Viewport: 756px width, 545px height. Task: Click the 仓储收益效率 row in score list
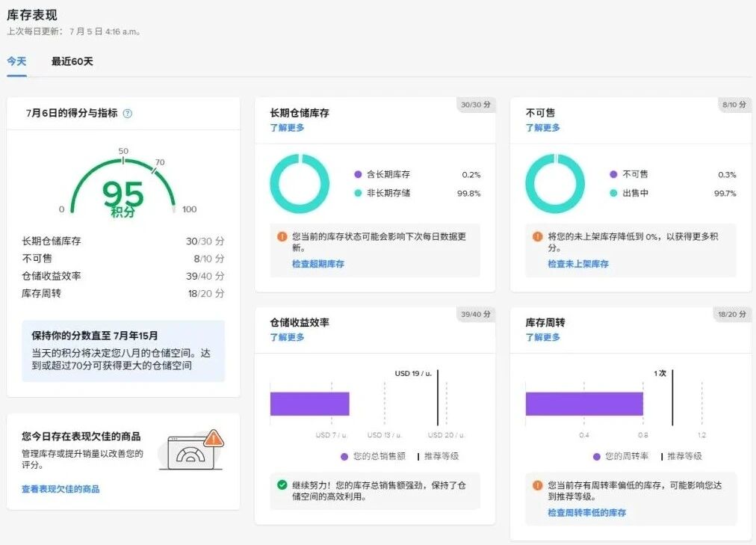coord(123,276)
